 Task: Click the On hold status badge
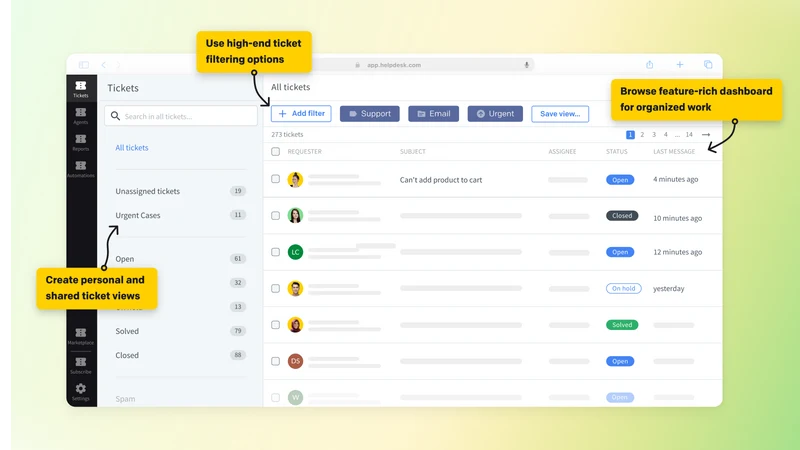[623, 288]
